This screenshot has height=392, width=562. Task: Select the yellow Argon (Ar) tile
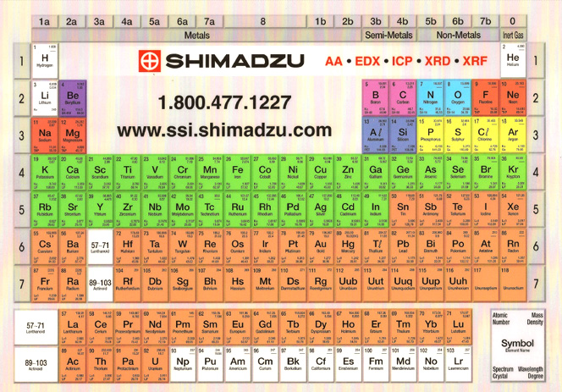513,135
